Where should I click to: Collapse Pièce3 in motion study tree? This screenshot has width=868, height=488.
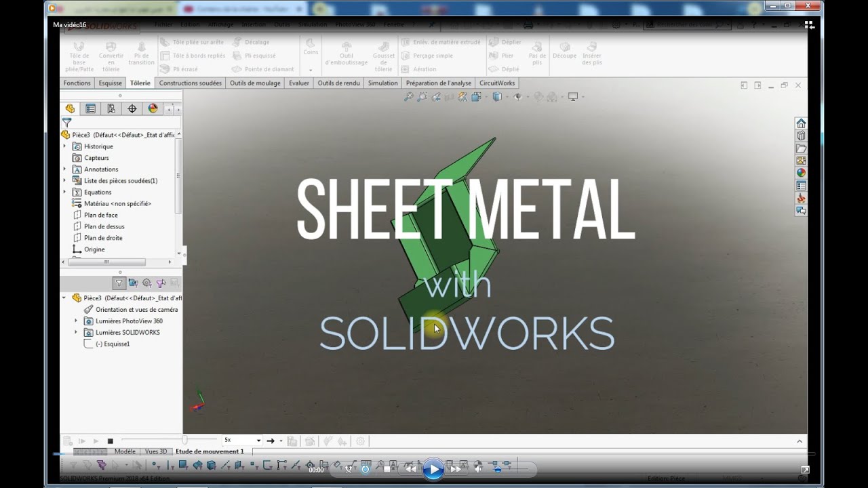point(64,298)
